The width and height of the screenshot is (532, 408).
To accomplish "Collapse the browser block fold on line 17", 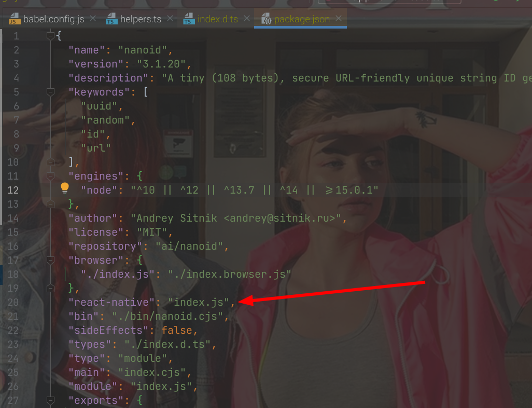I will point(50,260).
